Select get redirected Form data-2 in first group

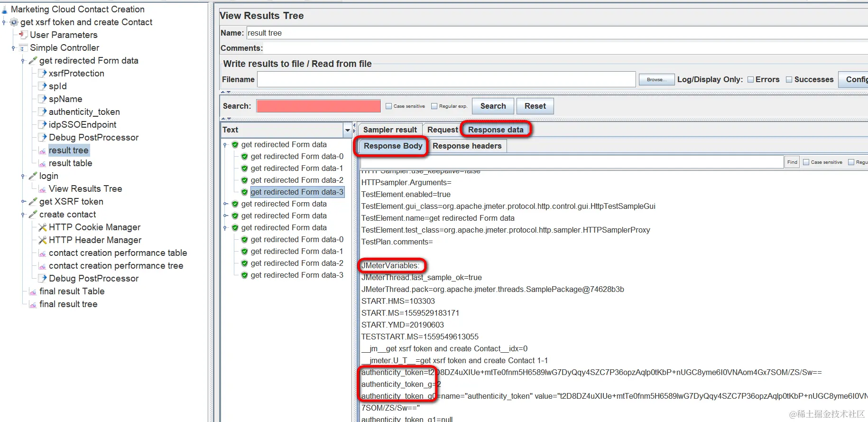coord(296,180)
